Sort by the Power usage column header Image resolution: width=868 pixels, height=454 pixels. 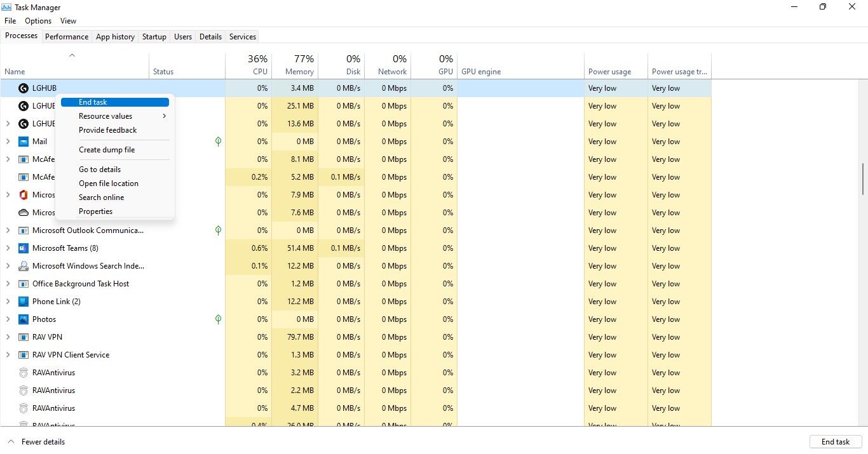616,65
